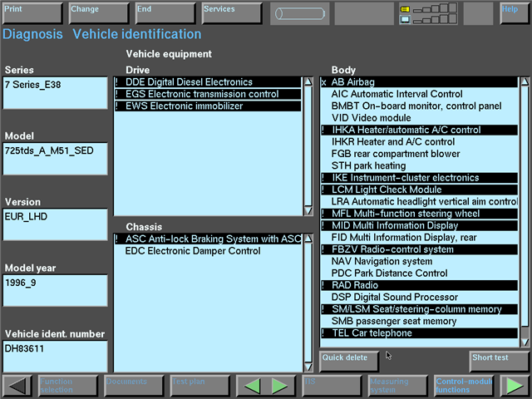Screen dimensions: 532x399
Task: Click the Vehicle ident. number field DH83611
Action: (56, 357)
